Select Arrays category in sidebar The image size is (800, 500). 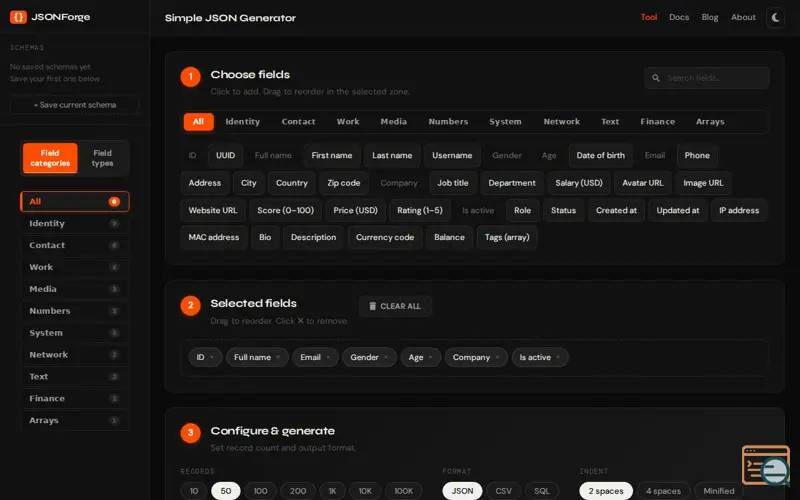[74, 421]
